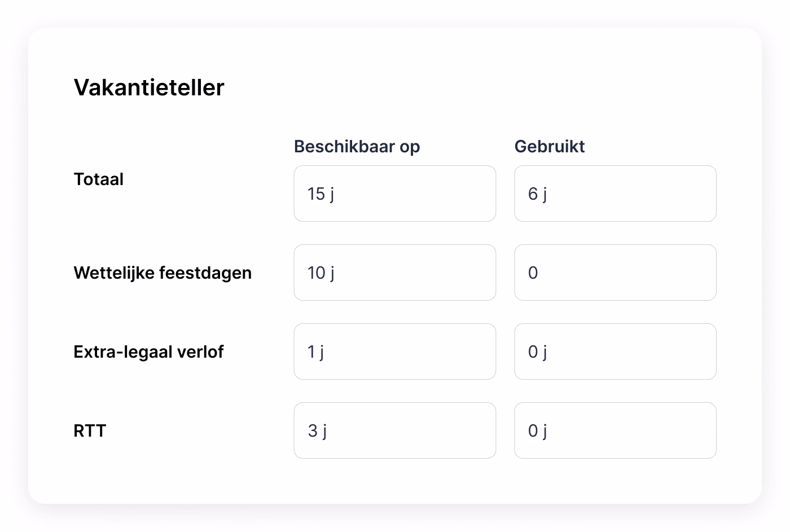Focus Wettelijke feestdagen available days input

pos(394,272)
